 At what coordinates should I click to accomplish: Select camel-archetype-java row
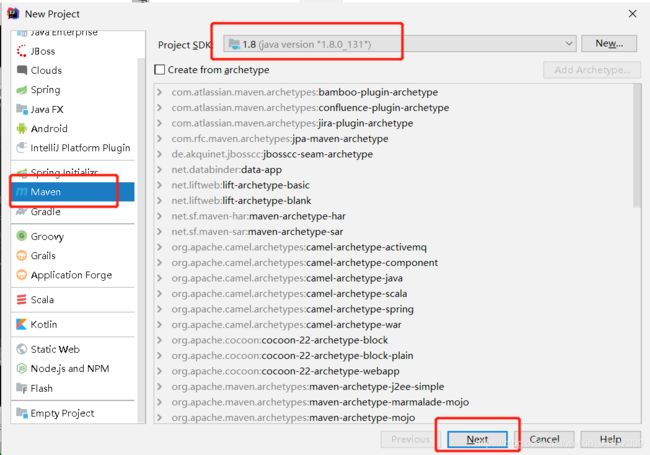(x=394, y=278)
